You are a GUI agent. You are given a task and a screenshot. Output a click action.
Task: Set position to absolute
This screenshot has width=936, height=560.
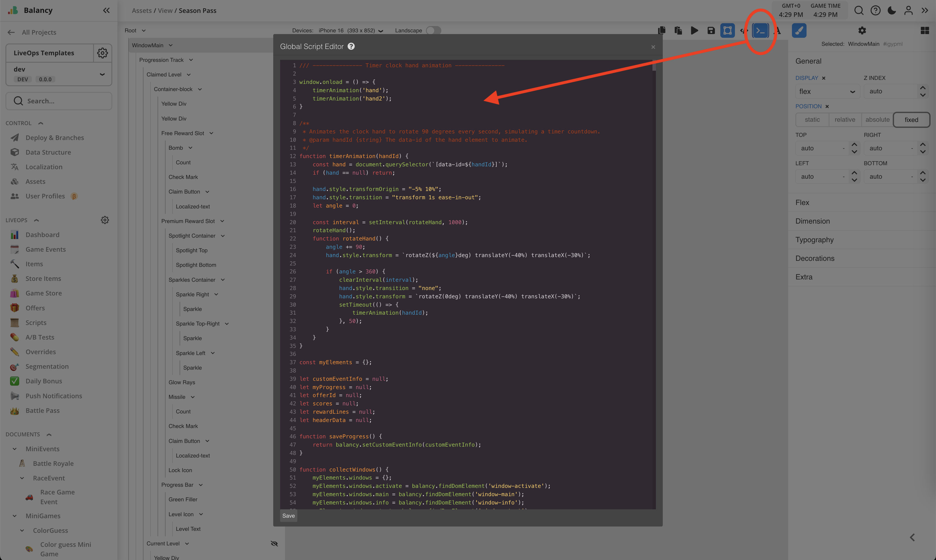877,120
